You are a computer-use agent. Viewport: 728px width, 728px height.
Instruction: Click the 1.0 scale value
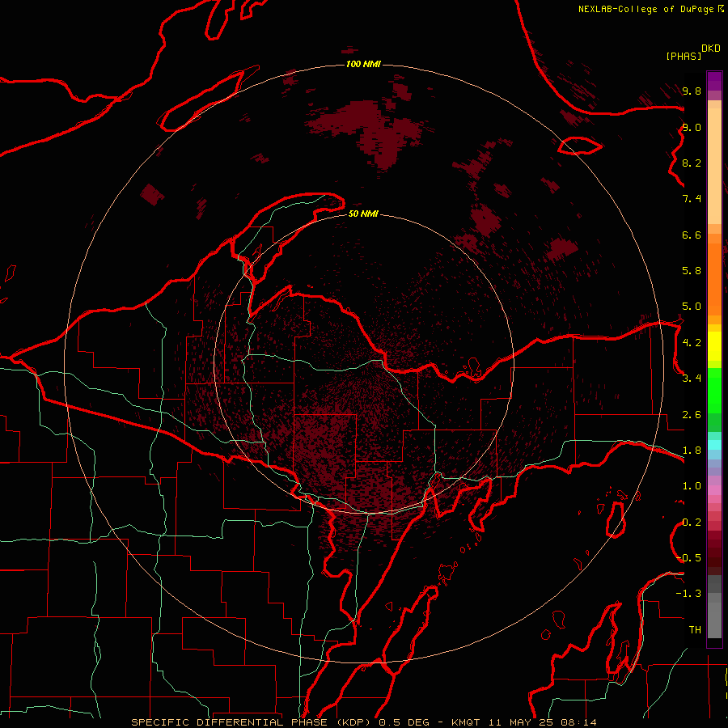[x=692, y=486]
